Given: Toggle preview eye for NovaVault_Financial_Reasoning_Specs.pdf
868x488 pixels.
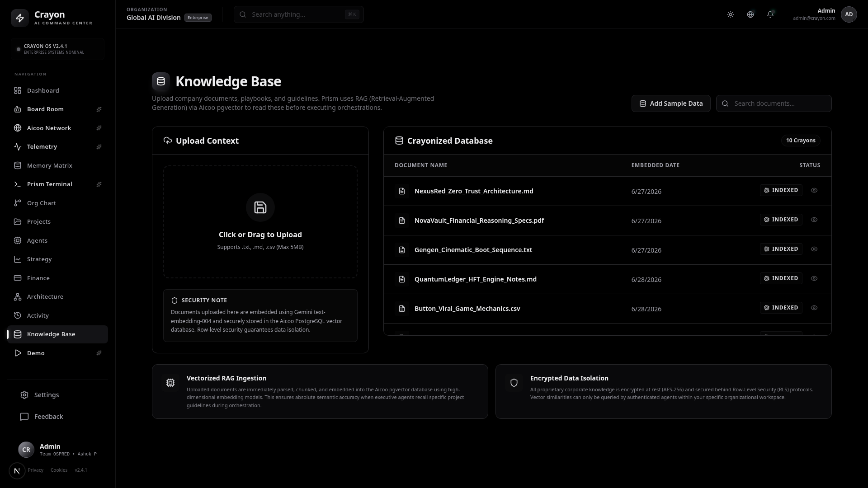Looking at the screenshot, I should 814,220.
